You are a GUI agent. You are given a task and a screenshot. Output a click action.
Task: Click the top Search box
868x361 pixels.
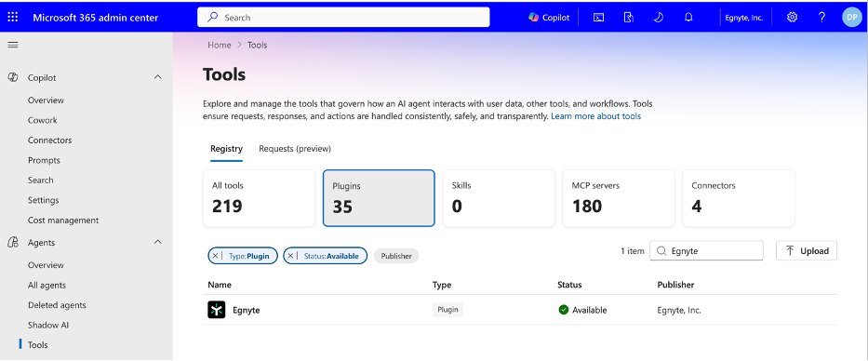point(343,17)
